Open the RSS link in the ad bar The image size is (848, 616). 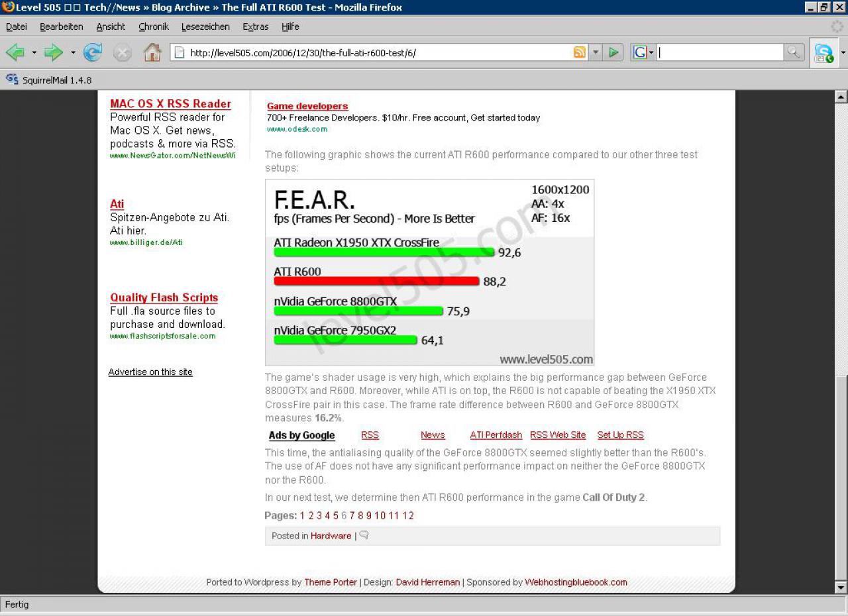point(370,435)
